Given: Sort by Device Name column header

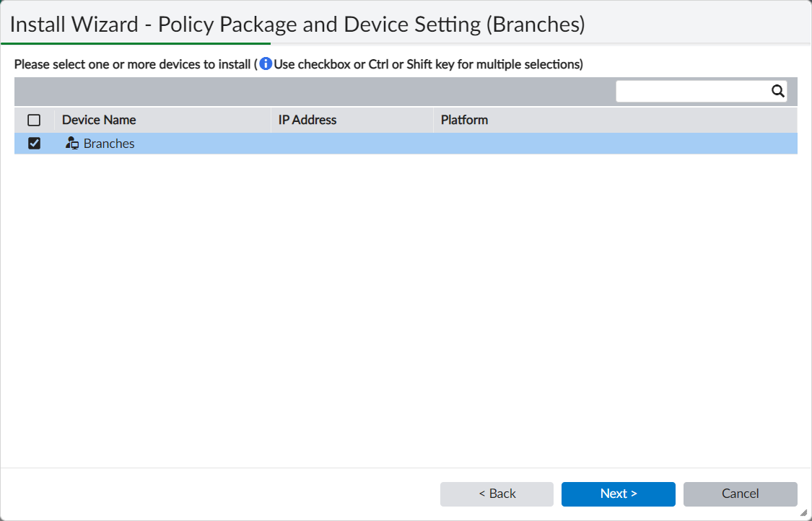Looking at the screenshot, I should (x=99, y=121).
